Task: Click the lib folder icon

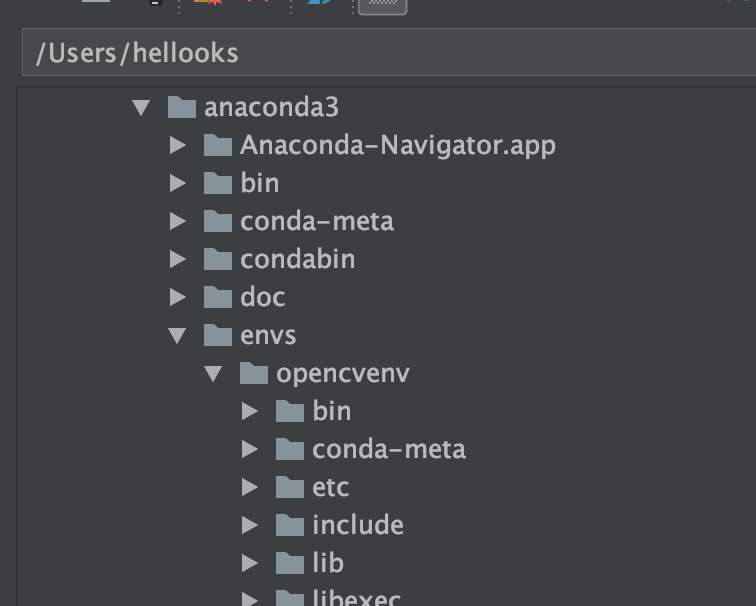Action: [x=290, y=563]
